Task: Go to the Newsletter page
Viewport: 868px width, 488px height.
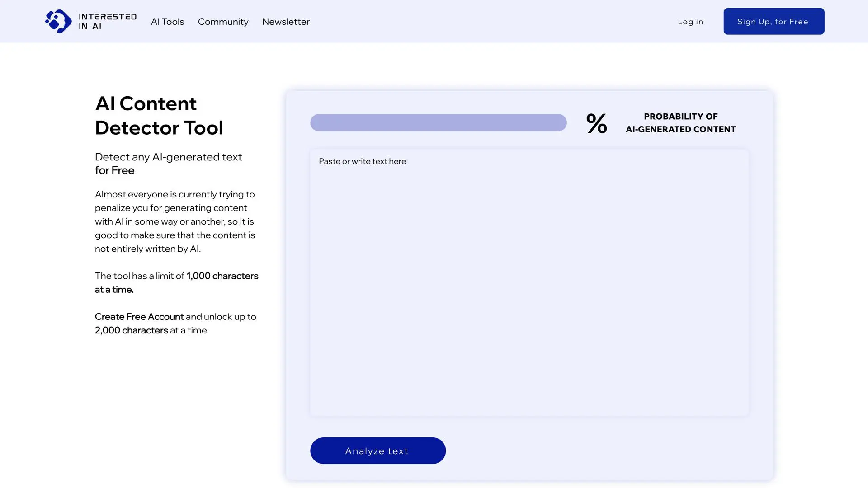Action: [x=286, y=22]
